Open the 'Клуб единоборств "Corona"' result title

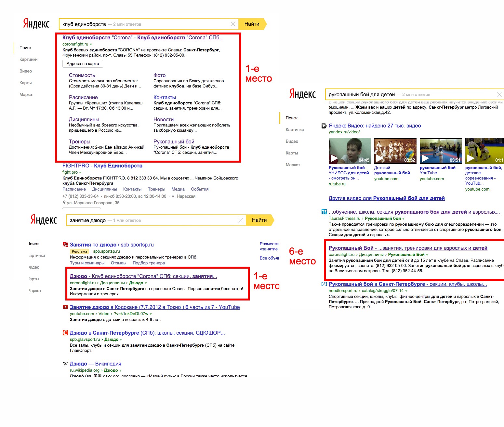click(x=143, y=38)
